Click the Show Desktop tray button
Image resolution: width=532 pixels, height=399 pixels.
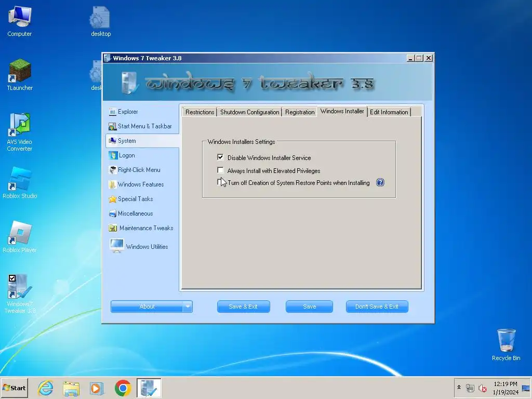(526, 388)
